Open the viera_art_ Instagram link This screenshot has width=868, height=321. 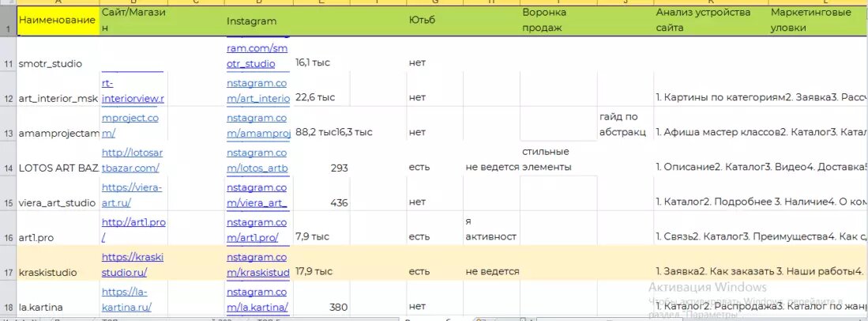coord(257,195)
